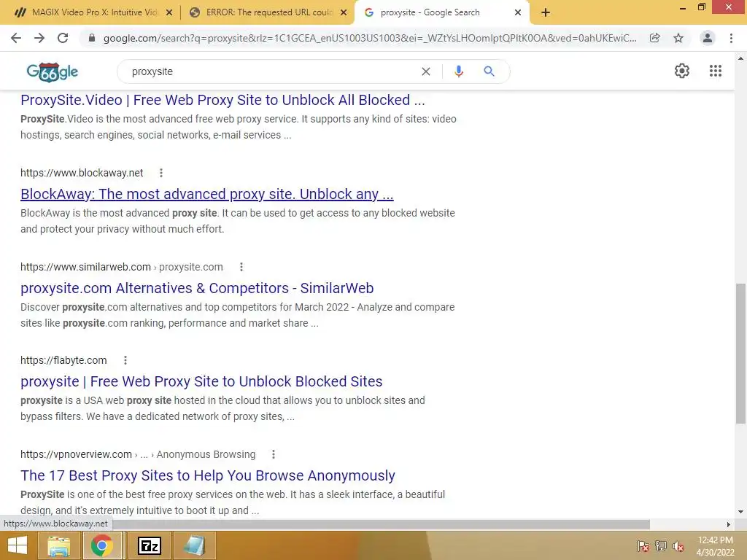The width and height of the screenshot is (747, 560).
Task: Open the Google apps grid icon
Action: pos(715,71)
